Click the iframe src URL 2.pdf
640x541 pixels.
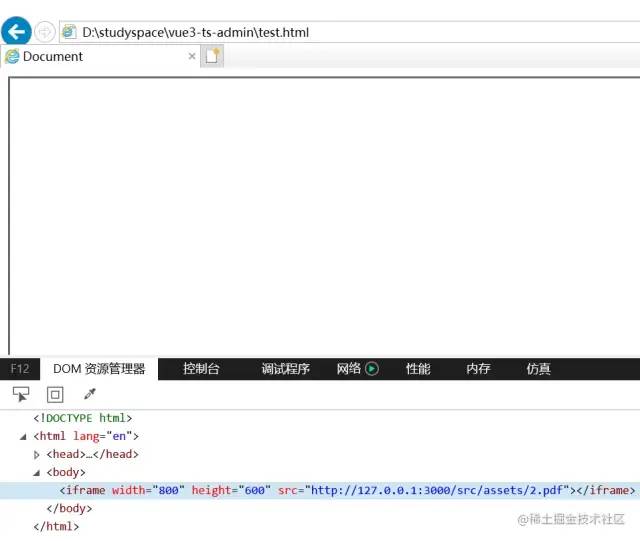[437, 490]
